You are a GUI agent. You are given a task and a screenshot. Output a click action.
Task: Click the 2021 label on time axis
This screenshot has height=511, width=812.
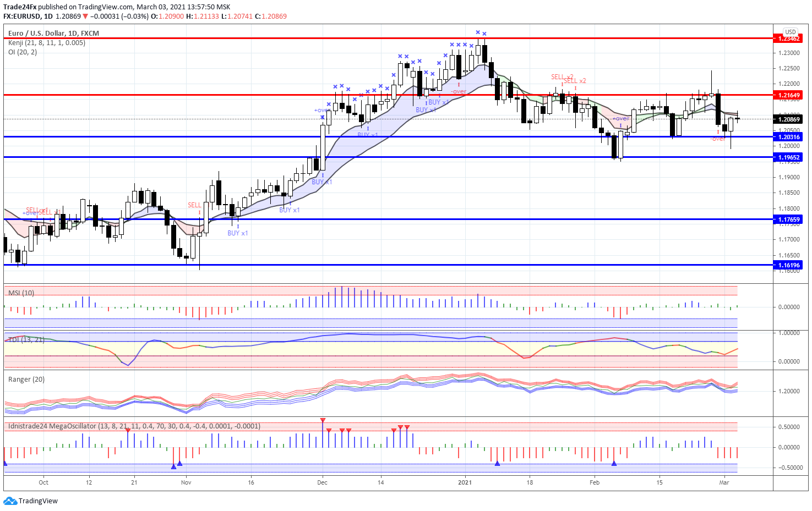466,482
